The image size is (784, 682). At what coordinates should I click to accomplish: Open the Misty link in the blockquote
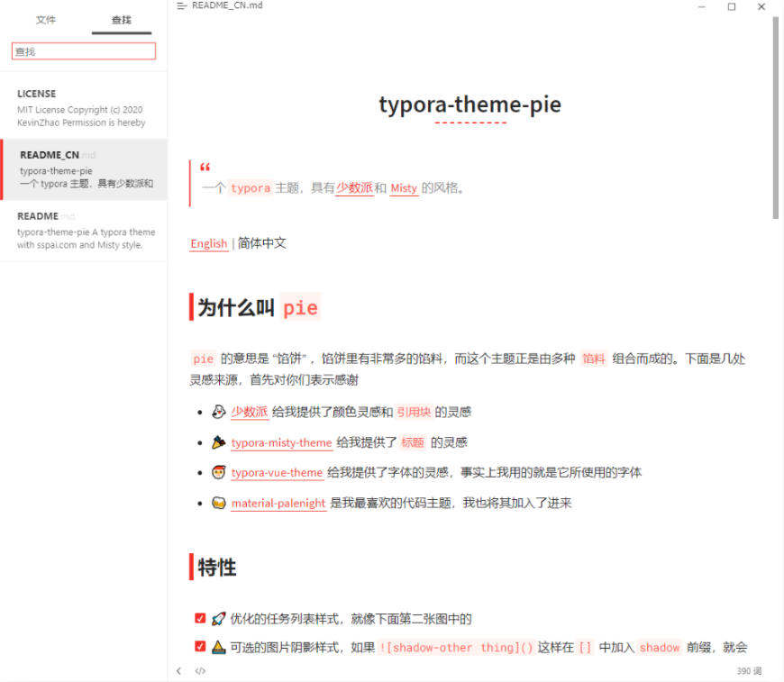click(x=404, y=188)
